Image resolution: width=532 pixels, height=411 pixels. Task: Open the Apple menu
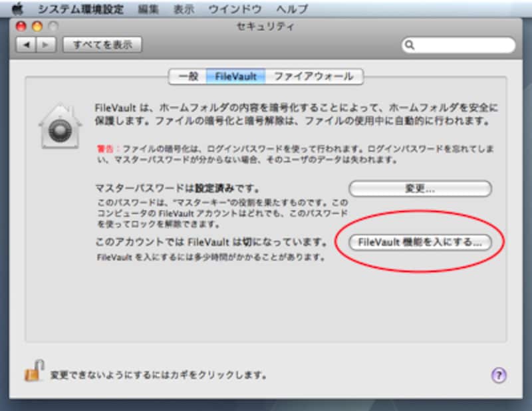click(17, 9)
